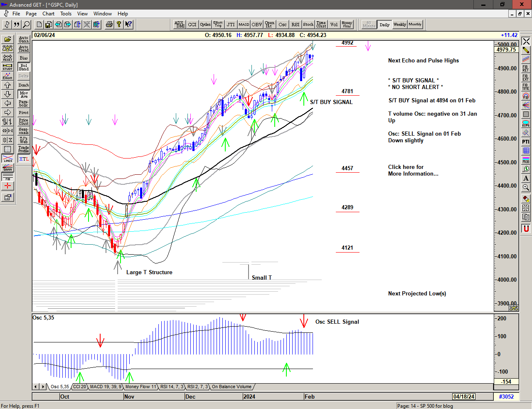Click the GANN angles tool icon

[7, 168]
